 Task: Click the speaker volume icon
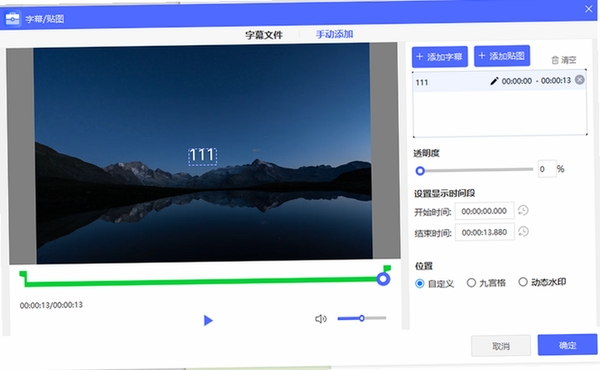(321, 319)
